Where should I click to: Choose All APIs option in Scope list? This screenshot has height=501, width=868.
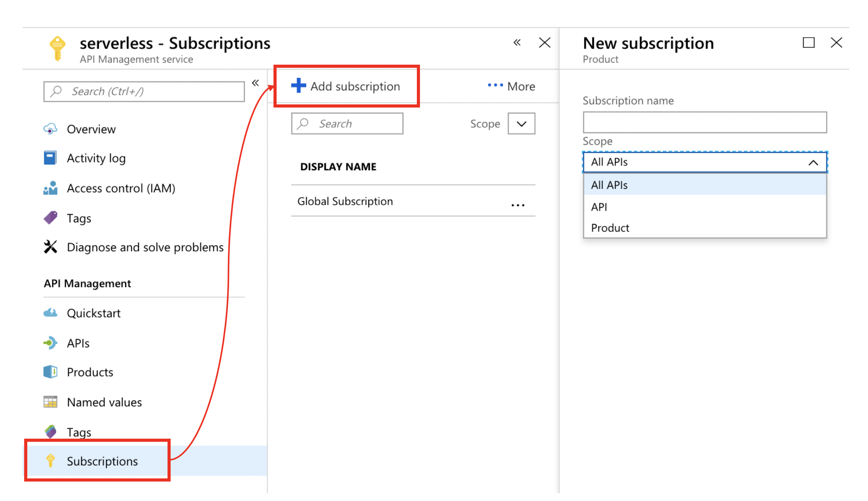click(x=705, y=185)
